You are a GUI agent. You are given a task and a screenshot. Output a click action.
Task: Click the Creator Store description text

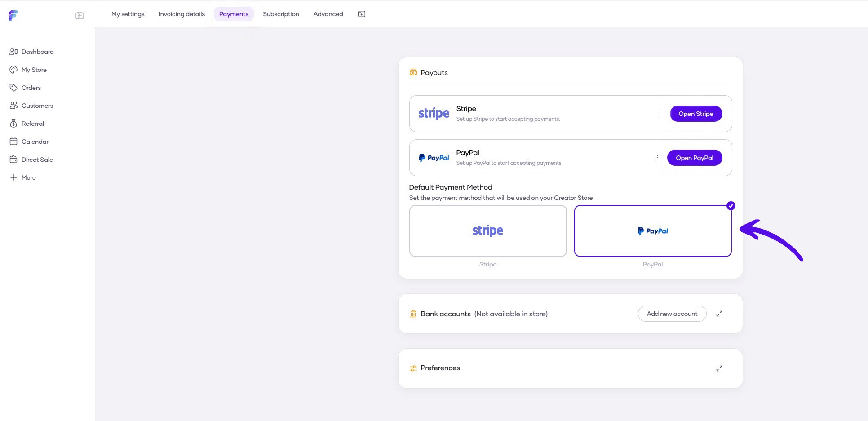pyautogui.click(x=501, y=198)
